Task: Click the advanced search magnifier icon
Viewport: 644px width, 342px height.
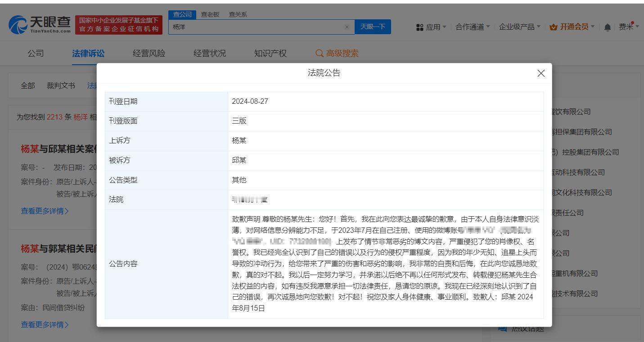Action: coord(319,53)
